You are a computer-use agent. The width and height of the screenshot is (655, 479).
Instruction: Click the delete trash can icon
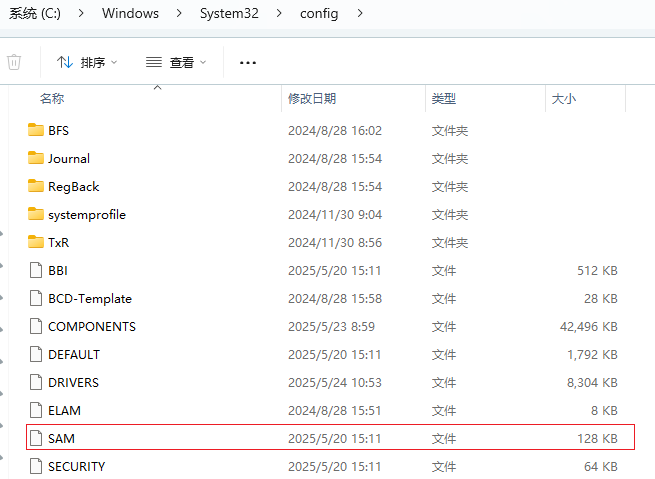tap(14, 62)
